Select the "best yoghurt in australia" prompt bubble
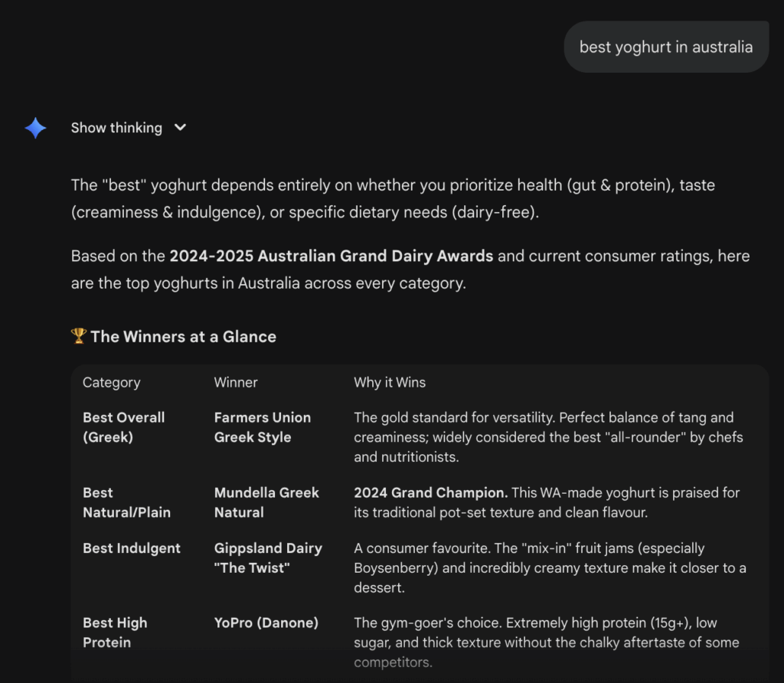 [x=665, y=47]
